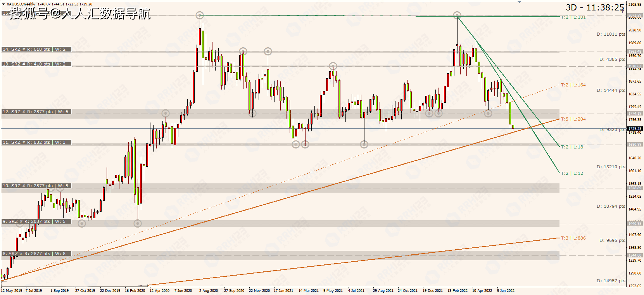Viewport: 644px width, 295px height.
Task: Click the 1548.89 zone price tag
Action: click(x=635, y=188)
